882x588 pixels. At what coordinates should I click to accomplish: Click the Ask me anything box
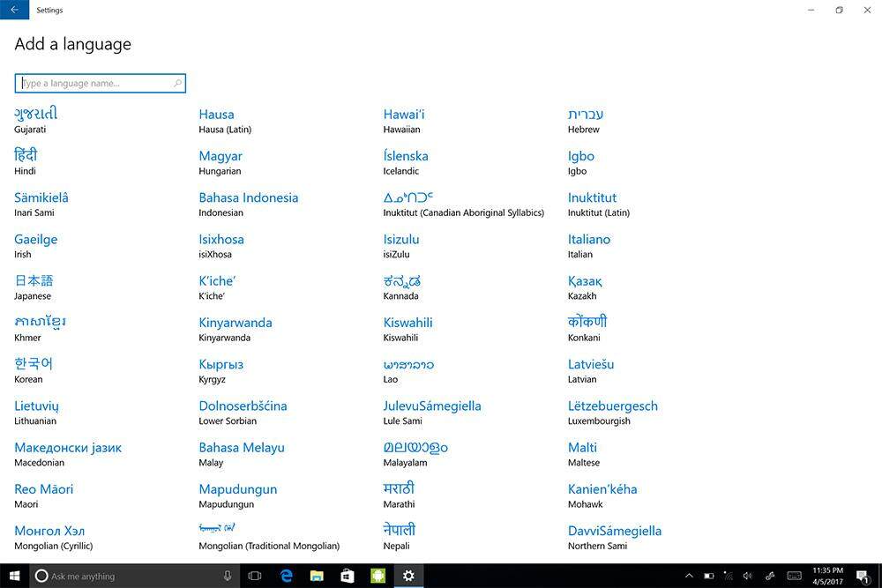[x=123, y=576]
